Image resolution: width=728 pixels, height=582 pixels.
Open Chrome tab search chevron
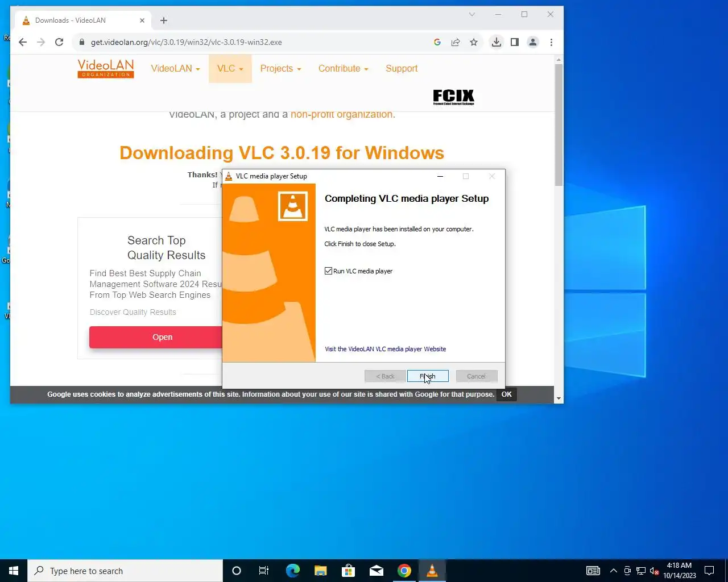pyautogui.click(x=472, y=14)
